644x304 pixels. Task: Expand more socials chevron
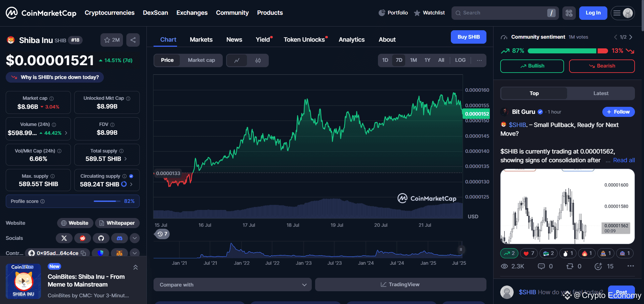pos(135,238)
